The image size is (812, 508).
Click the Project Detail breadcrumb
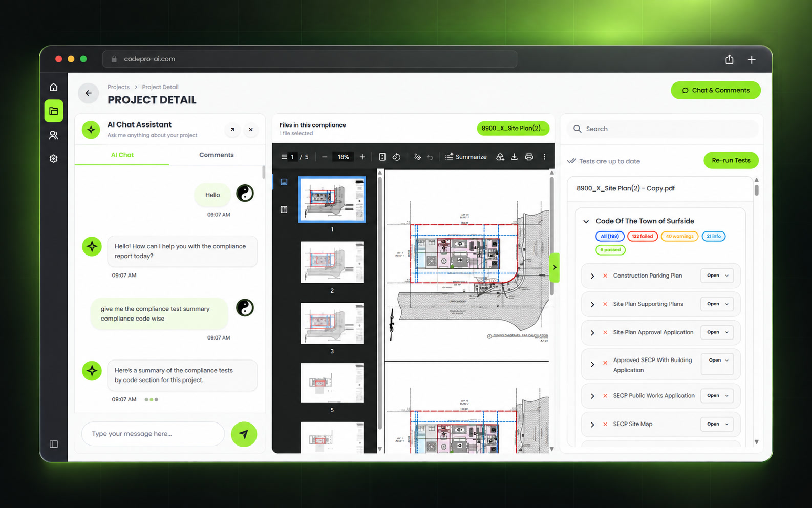[x=160, y=87]
